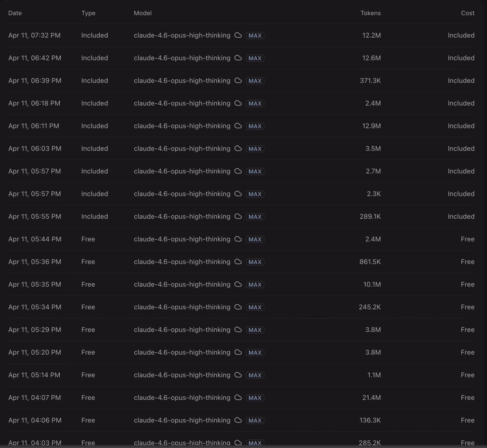The image size is (487, 448).
Task: Click the Free cost in the 05:20 PM row
Action: (468, 353)
